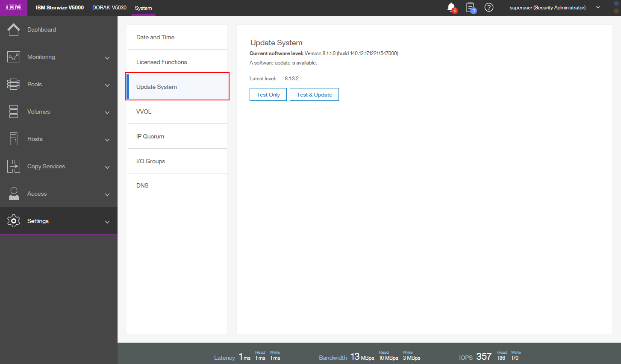Select the Date and Time tab
This screenshot has height=364, width=621.
click(x=177, y=37)
